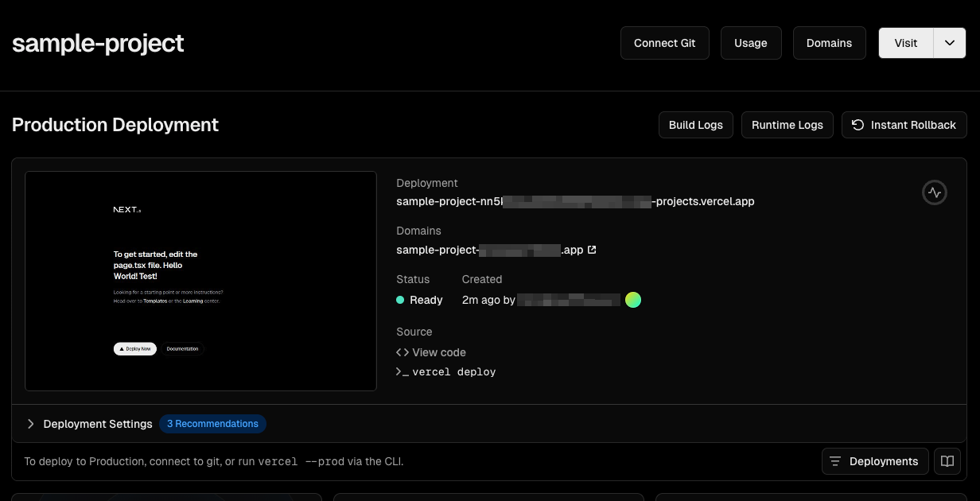Image resolution: width=980 pixels, height=501 pixels.
Task: Open the deployment activity pulse icon
Action: pyautogui.click(x=935, y=192)
